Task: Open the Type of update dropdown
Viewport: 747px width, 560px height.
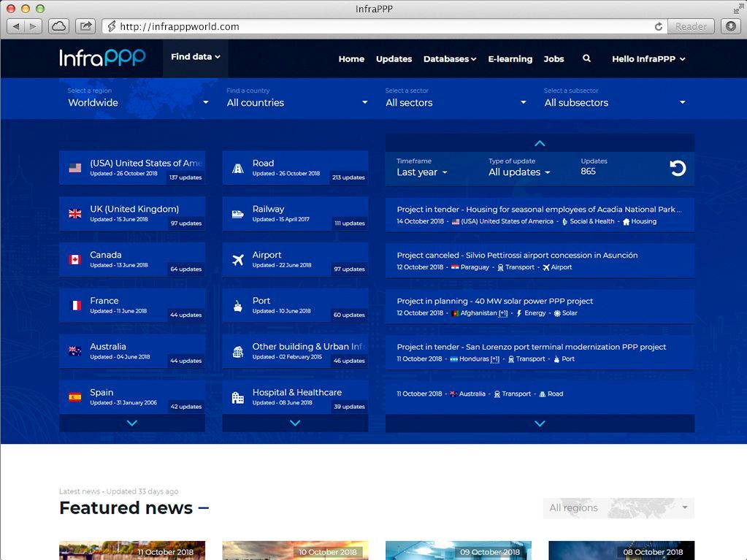Action: (519, 172)
